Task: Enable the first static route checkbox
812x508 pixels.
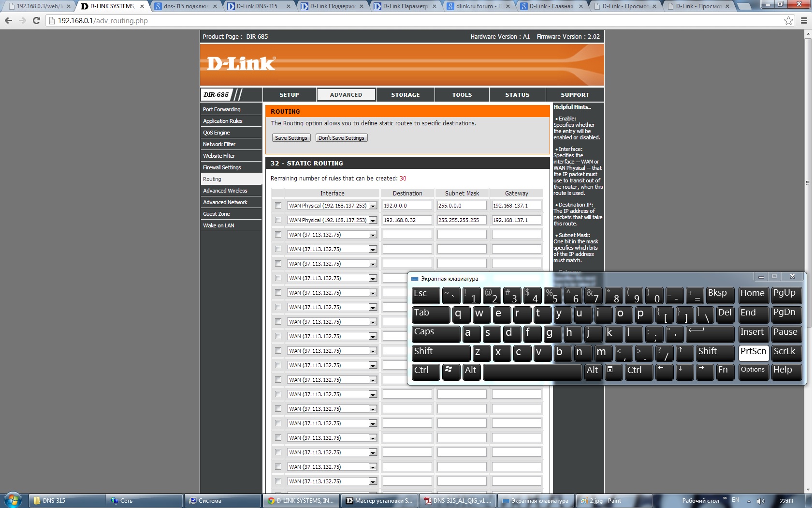Action: (278, 206)
